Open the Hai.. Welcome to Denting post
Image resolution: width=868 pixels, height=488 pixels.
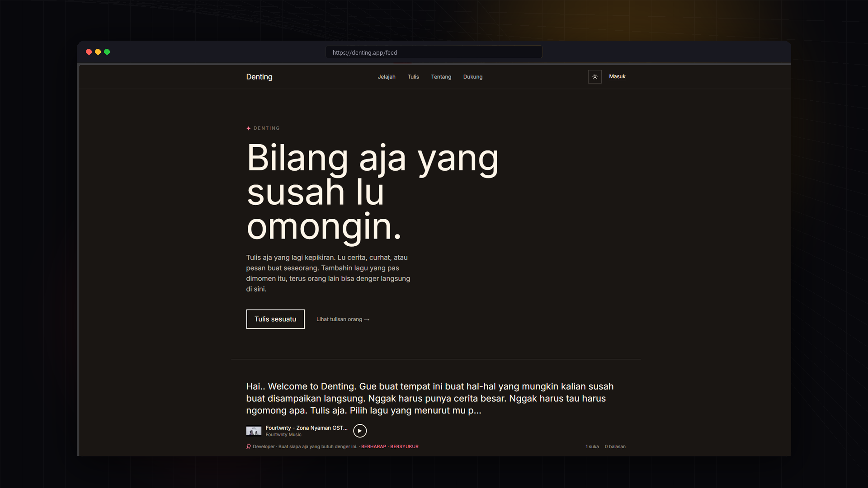(429, 399)
